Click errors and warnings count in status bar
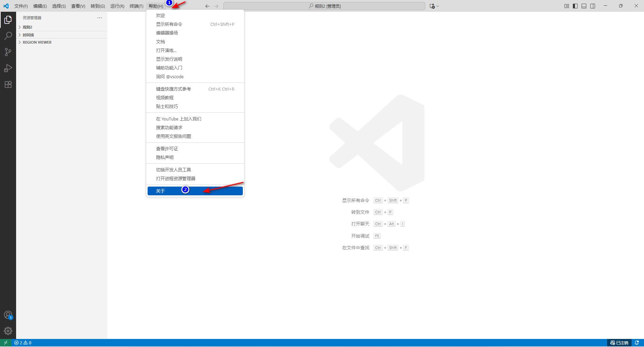Screen dimensions: 644x347 23,343
